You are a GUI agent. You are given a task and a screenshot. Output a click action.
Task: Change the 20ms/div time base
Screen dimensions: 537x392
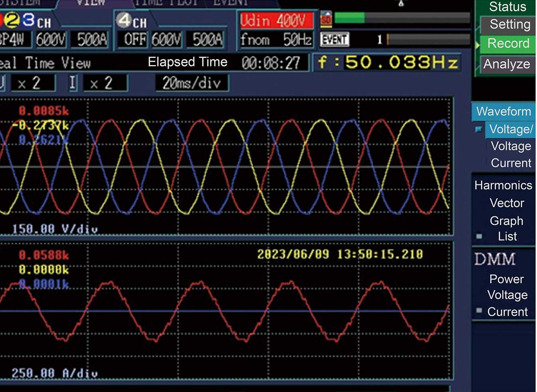tap(192, 83)
